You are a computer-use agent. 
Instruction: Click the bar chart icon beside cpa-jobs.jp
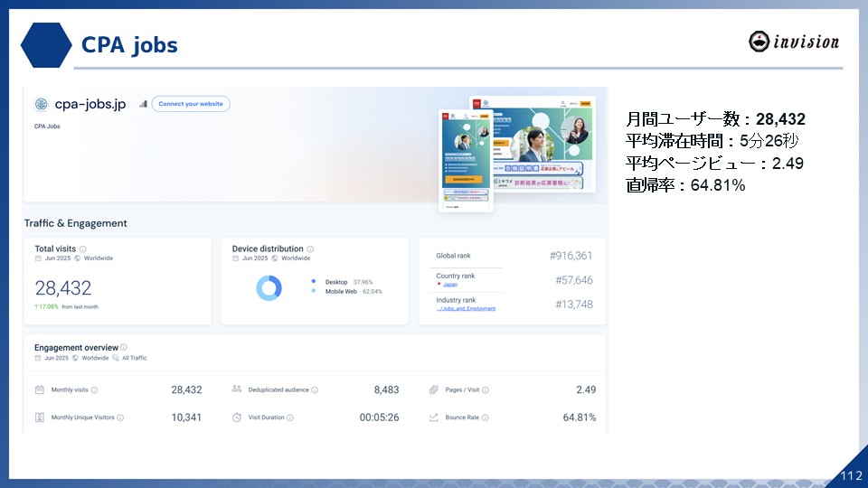point(143,103)
